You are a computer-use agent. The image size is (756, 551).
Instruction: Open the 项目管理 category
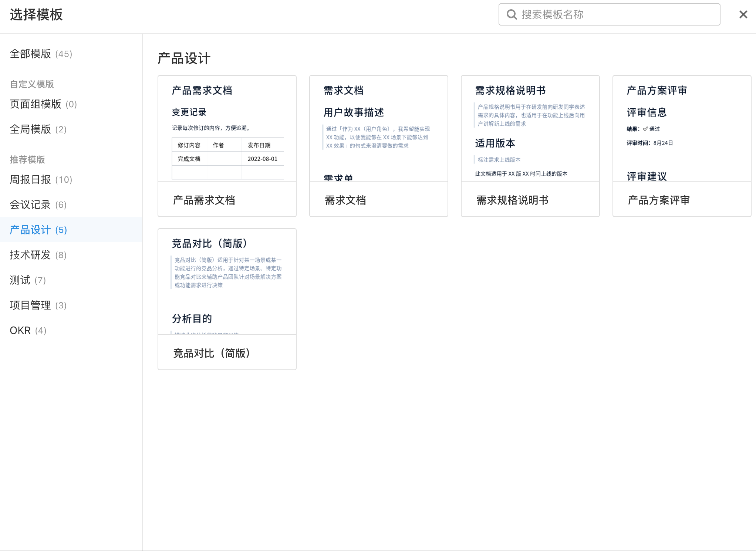(37, 305)
